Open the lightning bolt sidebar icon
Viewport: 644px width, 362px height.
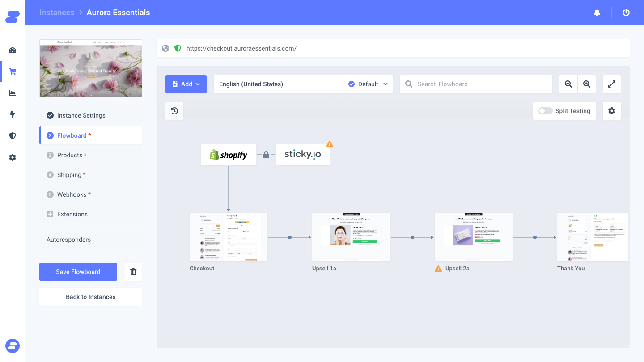click(13, 114)
